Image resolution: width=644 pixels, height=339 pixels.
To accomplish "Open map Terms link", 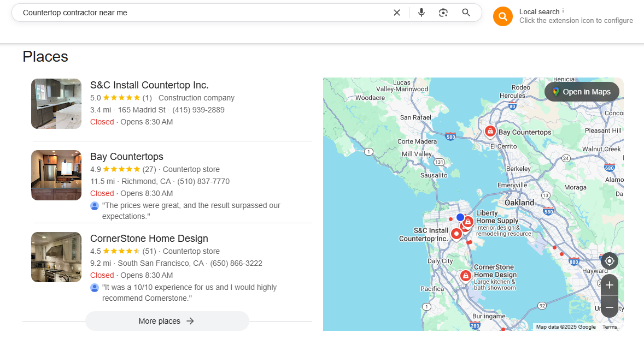I will click(x=610, y=326).
